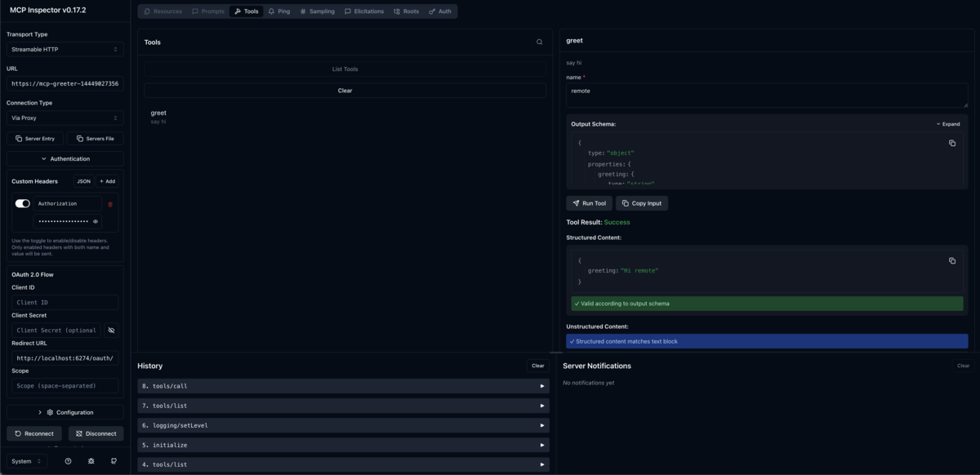Switch custom headers to JSON view

tap(83, 181)
